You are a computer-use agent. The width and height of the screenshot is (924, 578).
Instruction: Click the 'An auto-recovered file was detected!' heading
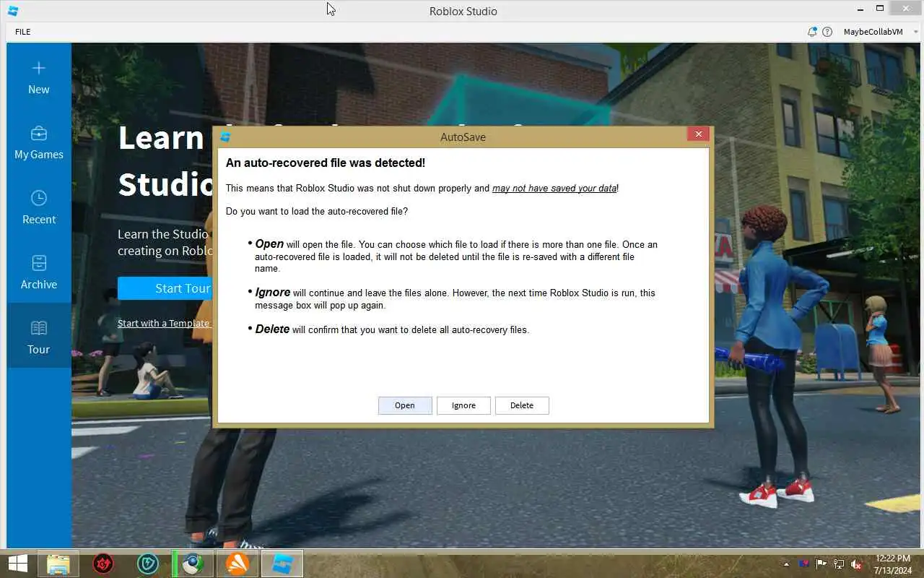coord(326,163)
